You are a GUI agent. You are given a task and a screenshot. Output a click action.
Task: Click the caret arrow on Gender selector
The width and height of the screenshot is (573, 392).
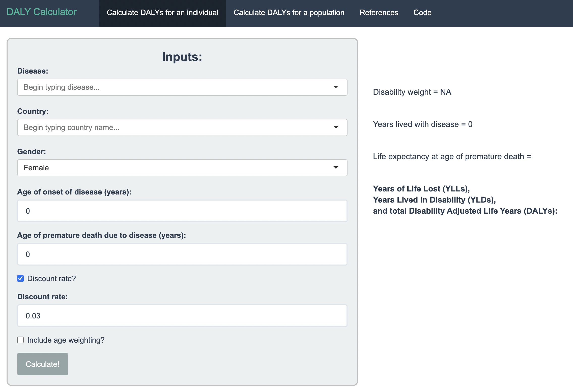click(336, 168)
